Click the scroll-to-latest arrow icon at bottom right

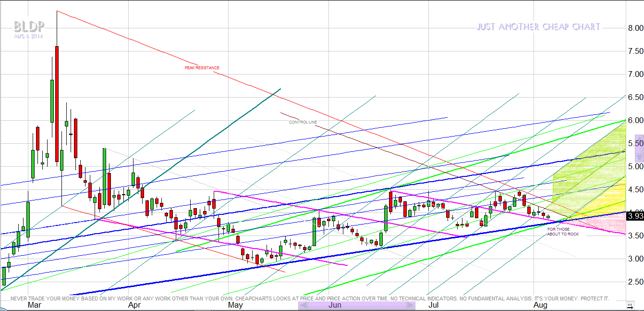629,306
